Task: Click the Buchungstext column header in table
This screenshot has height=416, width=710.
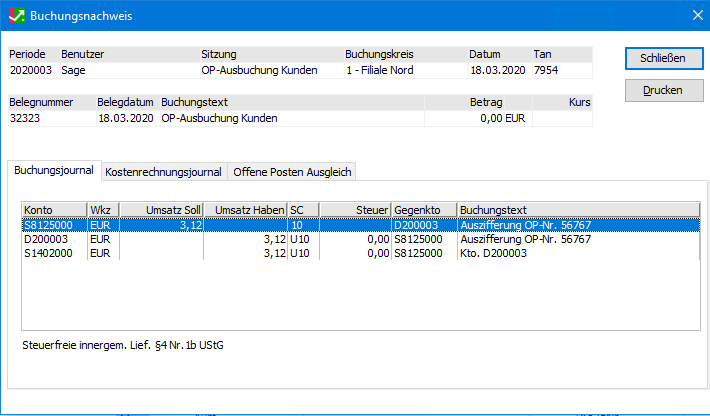Action: tap(577, 209)
